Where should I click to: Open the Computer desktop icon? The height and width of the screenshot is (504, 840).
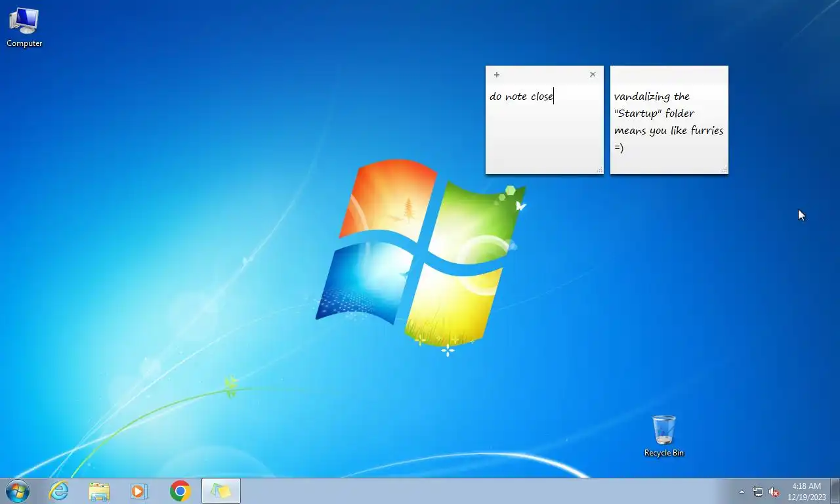pyautogui.click(x=24, y=27)
